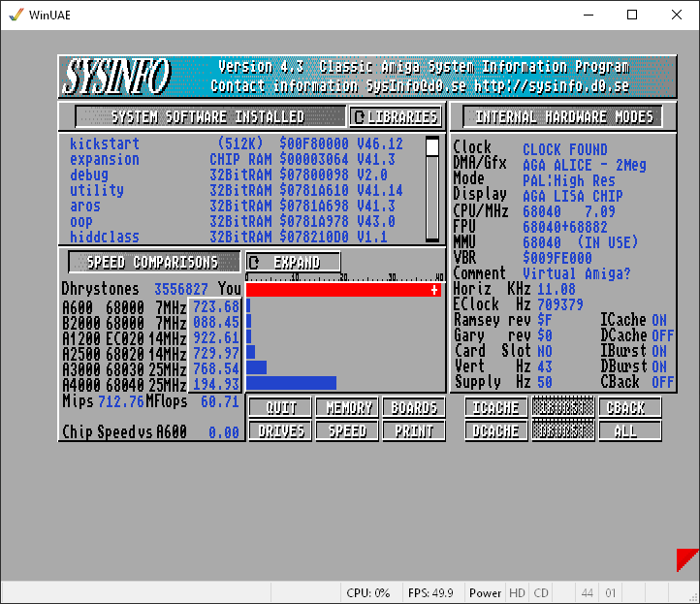Click the AGA ALICE - 2Meg value
This screenshot has height=604, width=700.
[x=585, y=165]
